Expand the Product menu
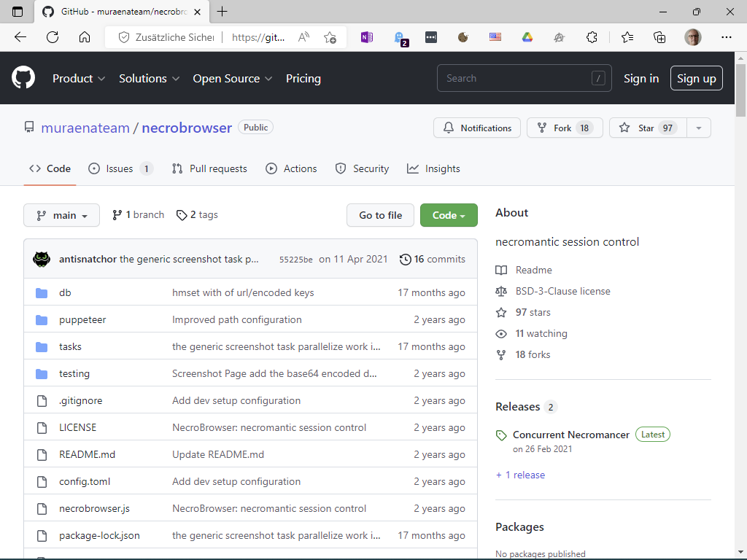Viewport: 747px width, 560px height. (x=79, y=79)
